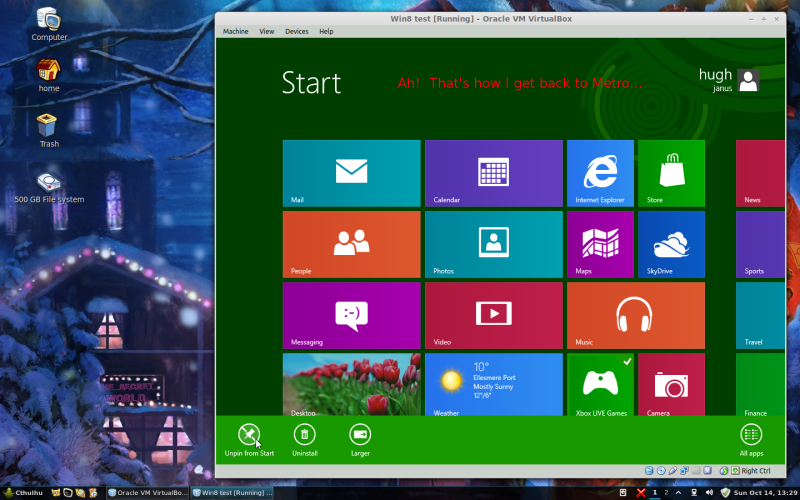Click the shared folders status icon
Viewport: 800px width, 500px height.
[696, 470]
